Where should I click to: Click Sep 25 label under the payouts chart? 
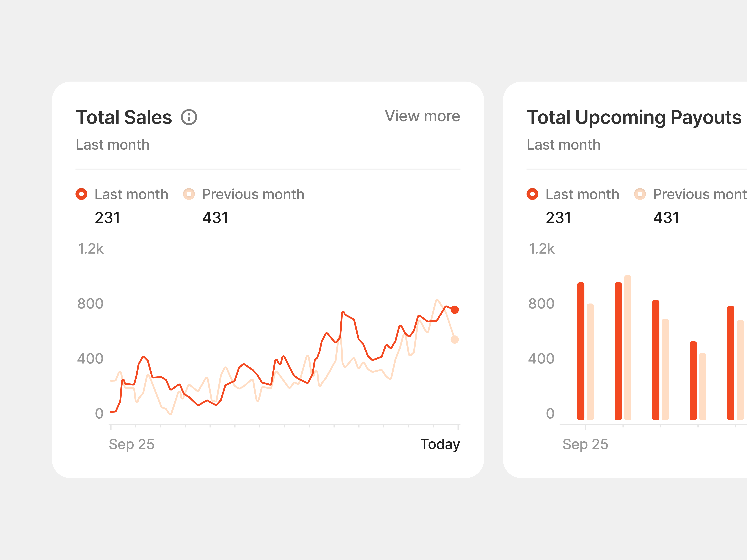pos(585,444)
